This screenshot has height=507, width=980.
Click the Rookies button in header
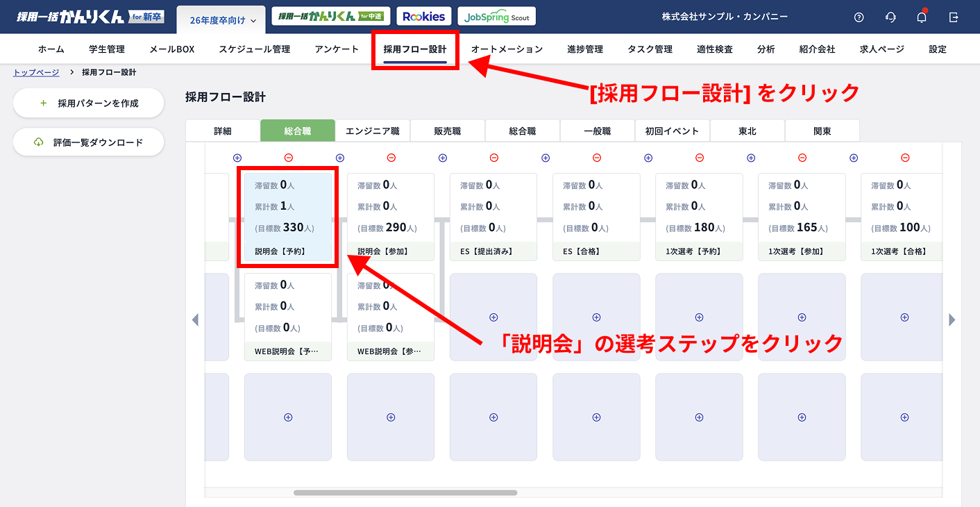pyautogui.click(x=423, y=15)
